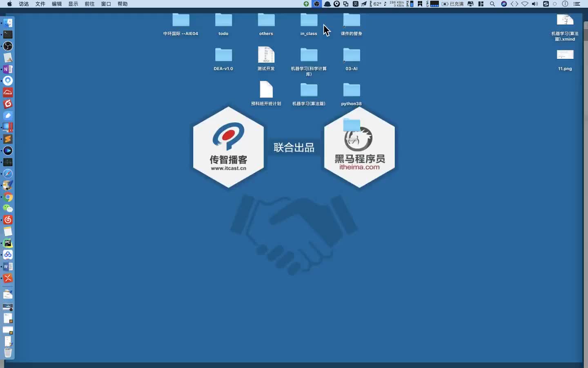
Task: Launch PyCharm from the Dock
Action: click(x=8, y=243)
